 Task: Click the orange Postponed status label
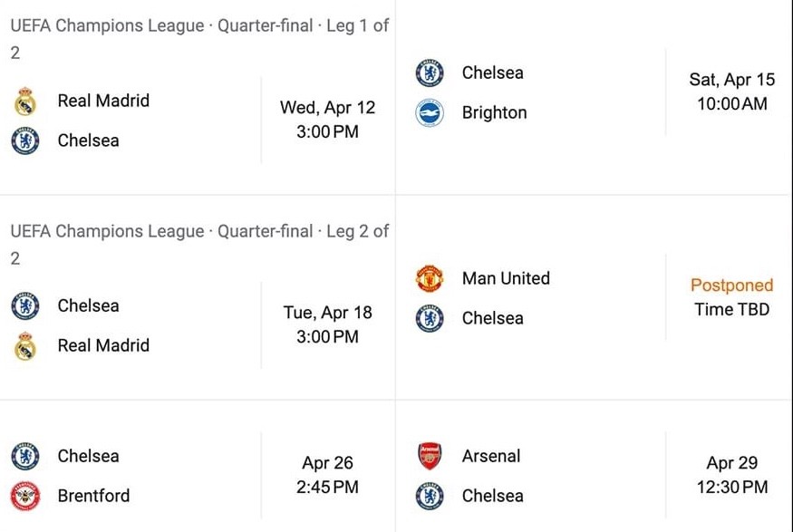(x=731, y=285)
